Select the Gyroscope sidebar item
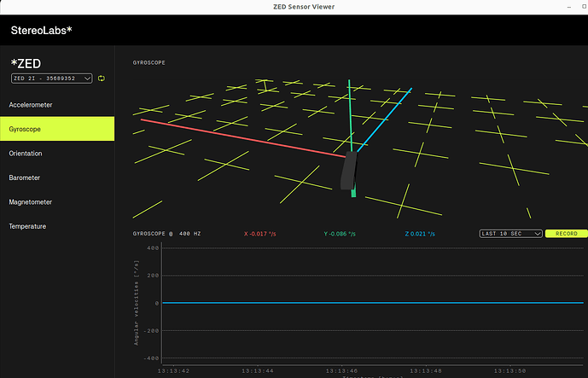Image resolution: width=588 pixels, height=378 pixels. (26, 129)
